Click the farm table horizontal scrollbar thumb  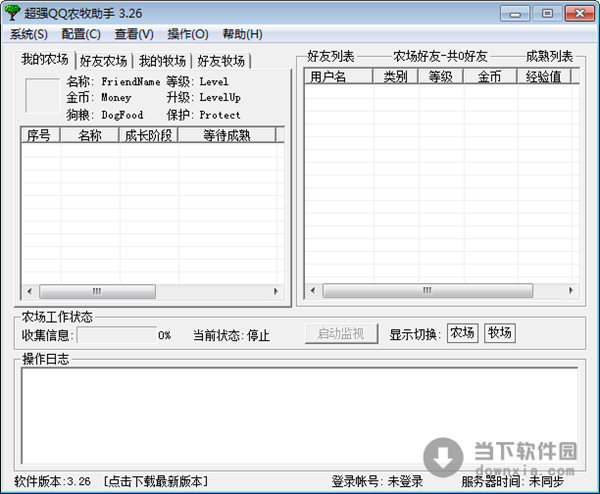pos(97,292)
